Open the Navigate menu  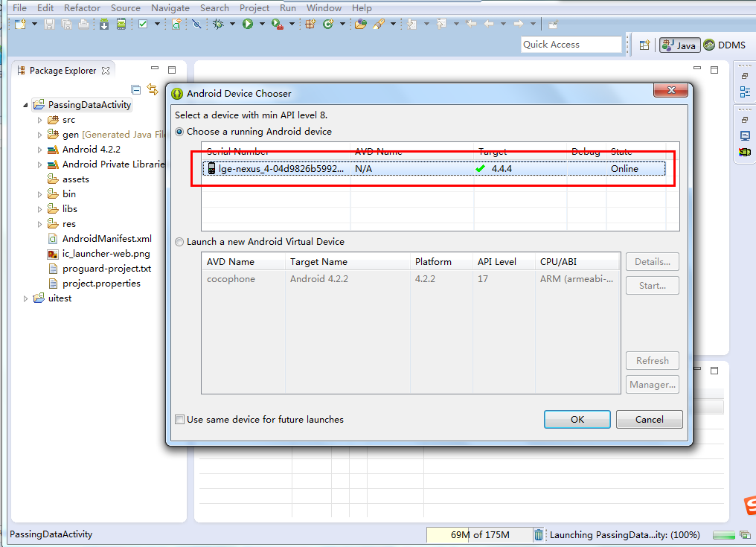coord(170,7)
